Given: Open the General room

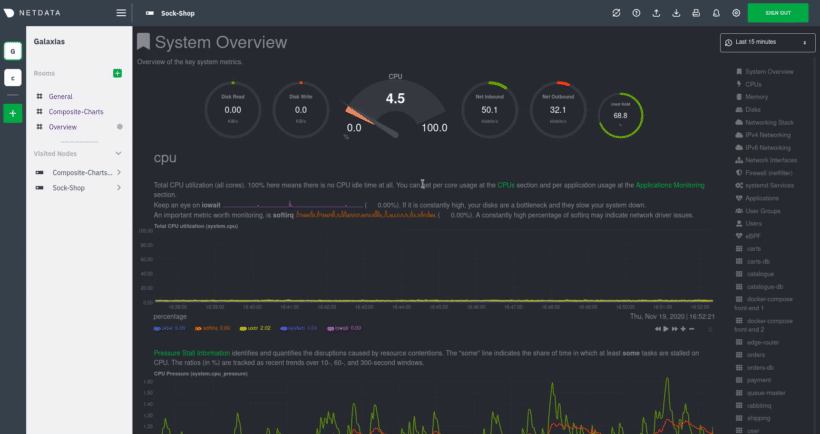Looking at the screenshot, I should coord(61,96).
